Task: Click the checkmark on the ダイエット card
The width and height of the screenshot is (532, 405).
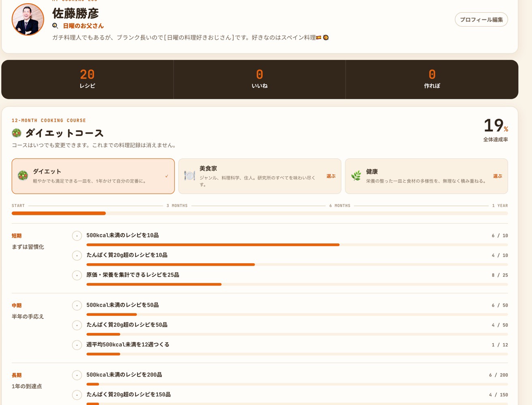Action: tap(167, 176)
